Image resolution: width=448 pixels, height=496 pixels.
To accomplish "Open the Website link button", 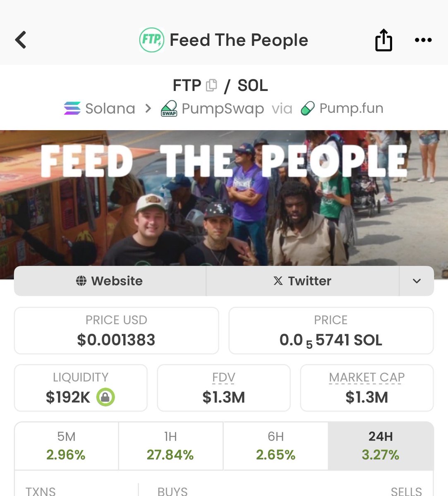I will [x=110, y=281].
